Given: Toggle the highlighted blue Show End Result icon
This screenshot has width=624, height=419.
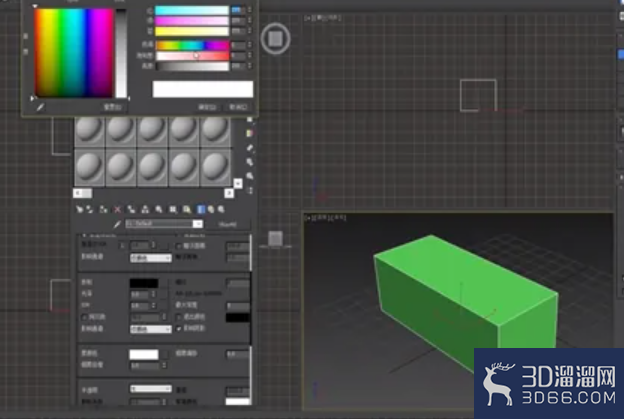Looking at the screenshot, I should click(201, 209).
